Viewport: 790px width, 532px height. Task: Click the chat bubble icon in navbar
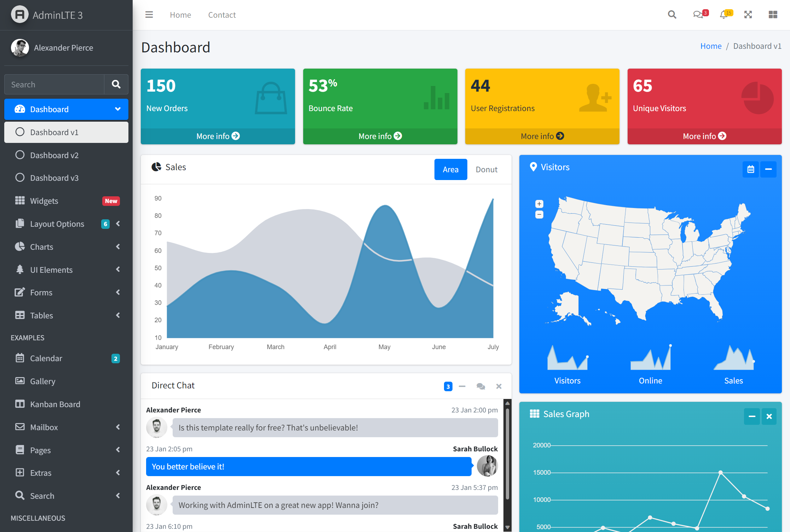[698, 14]
